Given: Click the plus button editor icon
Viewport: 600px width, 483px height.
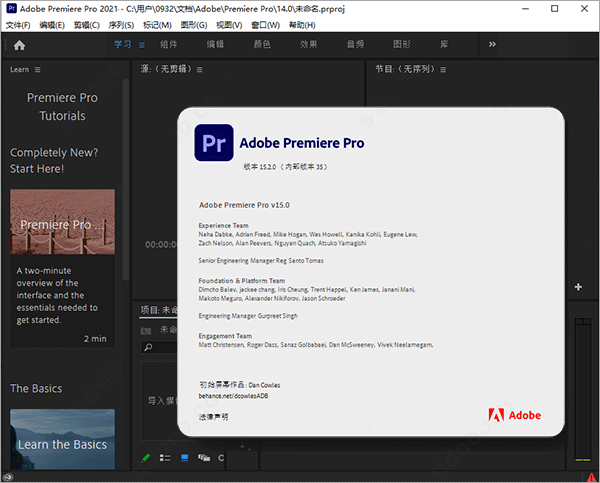Looking at the screenshot, I should pyautogui.click(x=578, y=287).
